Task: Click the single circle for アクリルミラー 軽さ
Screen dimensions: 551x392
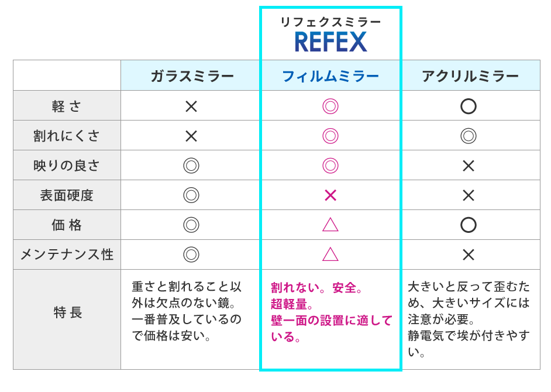Action: [x=468, y=106]
